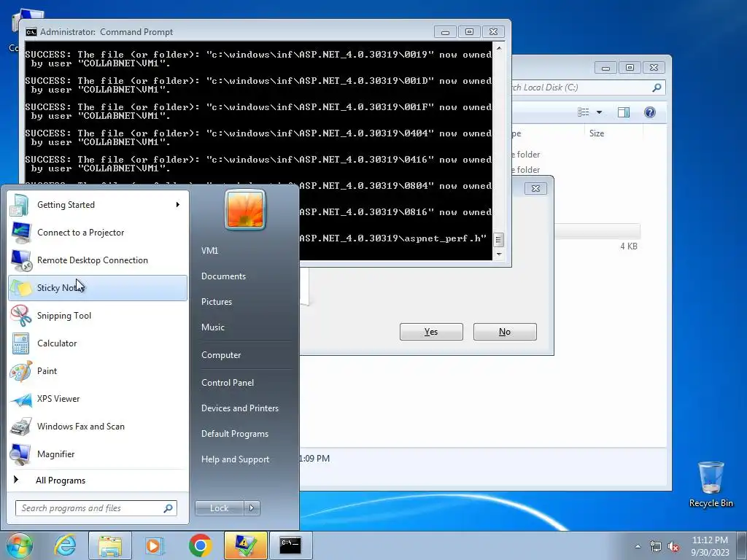Screen dimensions: 747x560
Task: Open Windows Fax and Scan
Action: (98, 426)
